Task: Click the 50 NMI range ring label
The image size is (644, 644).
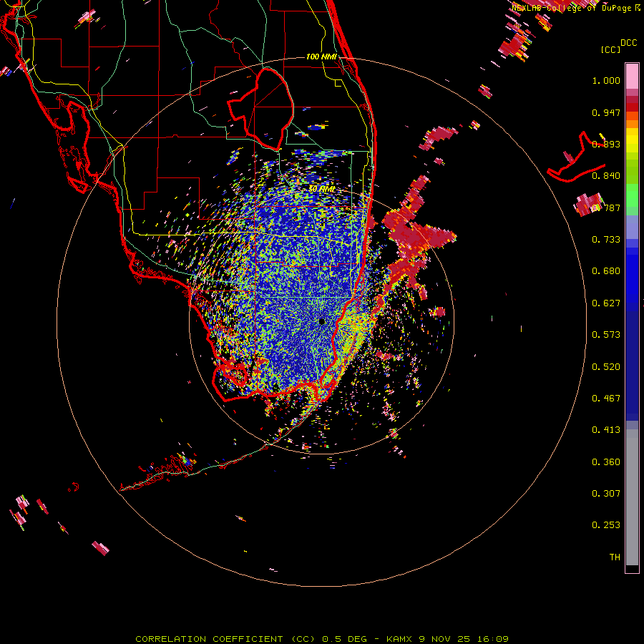Action: point(321,189)
